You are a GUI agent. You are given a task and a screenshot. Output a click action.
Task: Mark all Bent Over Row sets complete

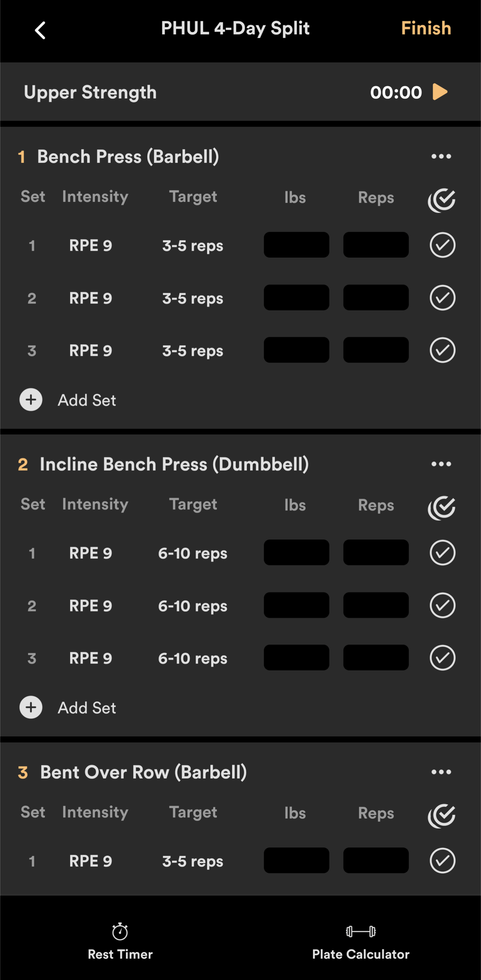(442, 816)
